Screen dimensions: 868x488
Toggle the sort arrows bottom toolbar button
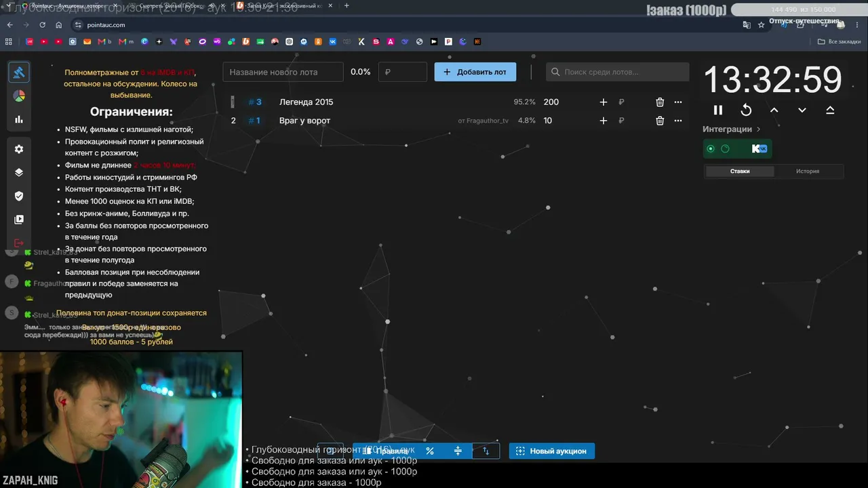pos(486,451)
